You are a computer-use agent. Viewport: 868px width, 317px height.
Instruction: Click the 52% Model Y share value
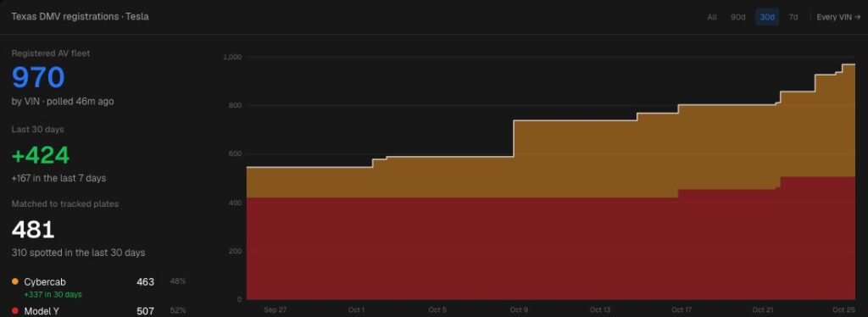coord(178,311)
